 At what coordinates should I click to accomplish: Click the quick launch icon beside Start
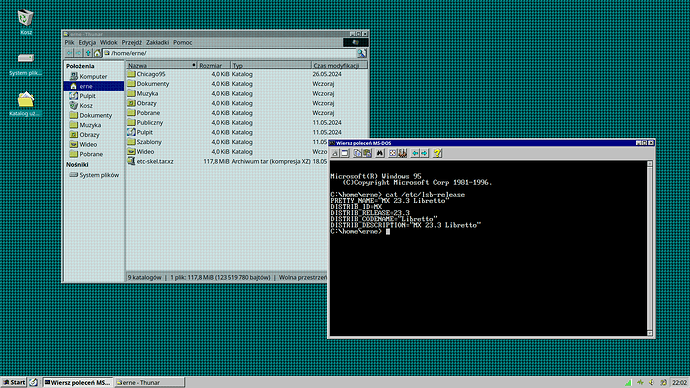coord(33,382)
